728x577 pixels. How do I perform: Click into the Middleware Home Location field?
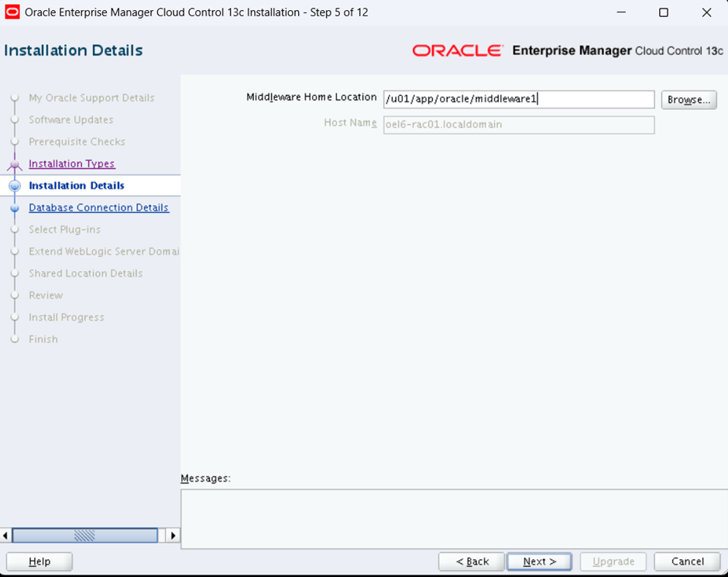518,99
